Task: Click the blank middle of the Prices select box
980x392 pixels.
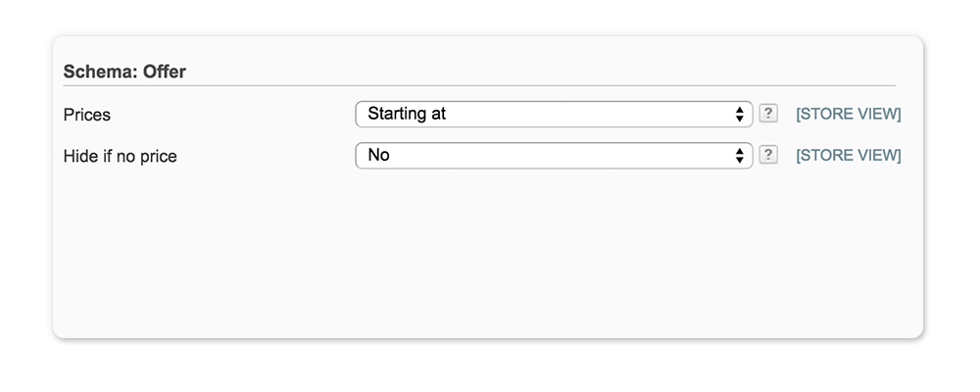Action: tap(588, 114)
